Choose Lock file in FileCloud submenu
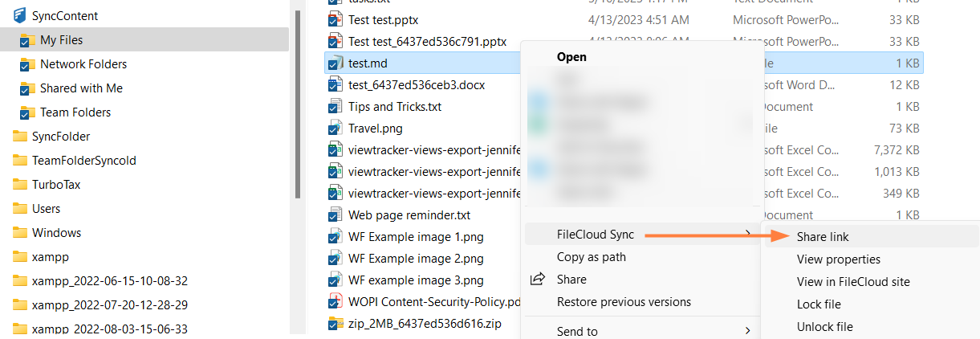 (819, 304)
